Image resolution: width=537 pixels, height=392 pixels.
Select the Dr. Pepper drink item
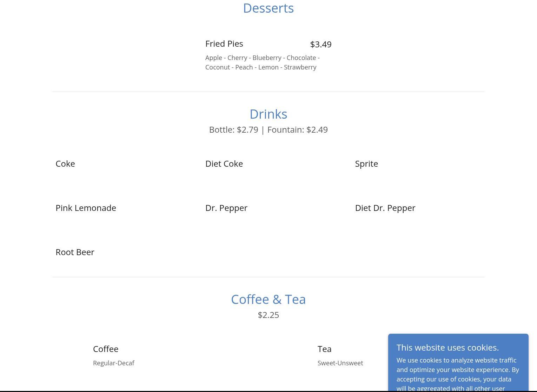click(226, 208)
